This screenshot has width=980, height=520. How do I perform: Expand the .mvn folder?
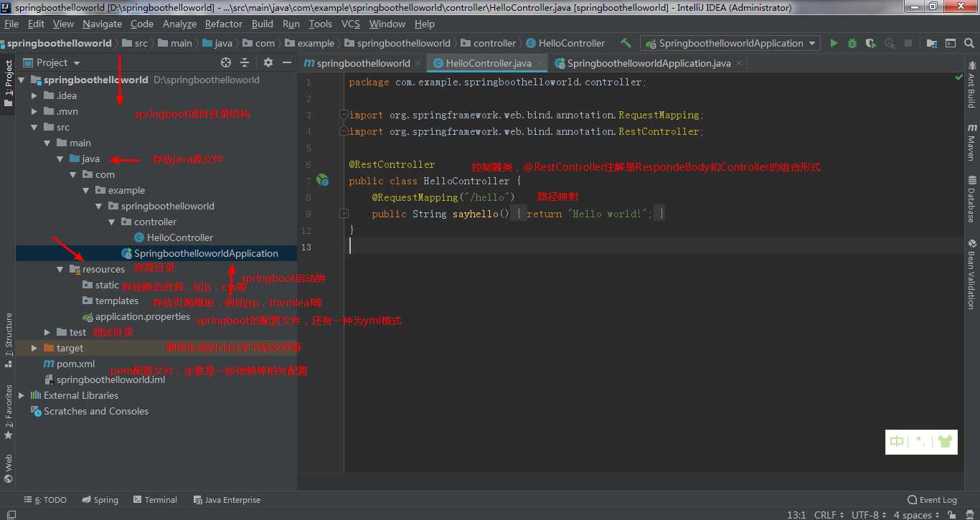pyautogui.click(x=34, y=111)
